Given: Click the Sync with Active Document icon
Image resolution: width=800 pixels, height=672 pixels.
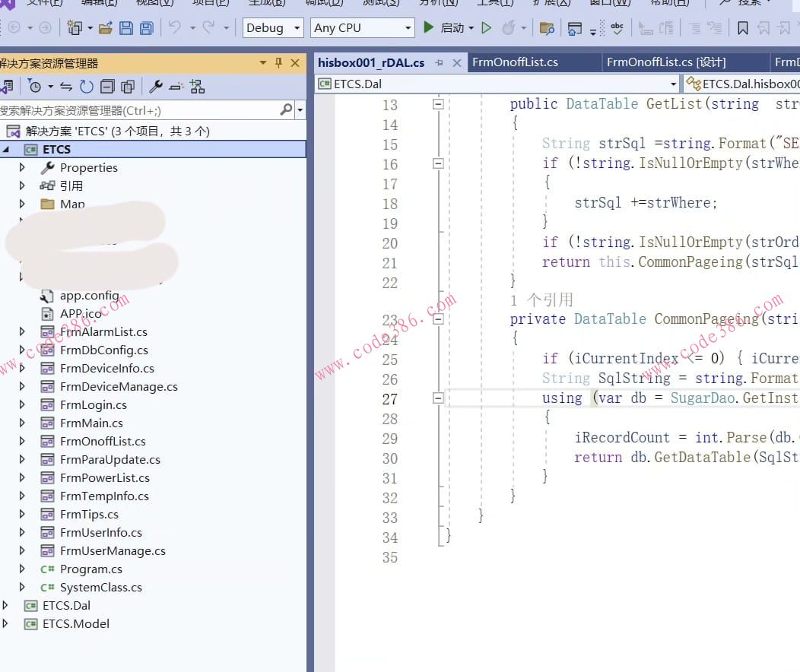Looking at the screenshot, I should (x=66, y=86).
